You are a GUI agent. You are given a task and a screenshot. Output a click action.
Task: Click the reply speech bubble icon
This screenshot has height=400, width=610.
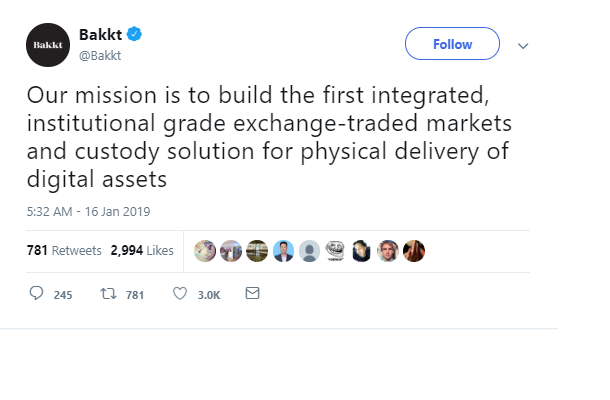click(37, 294)
